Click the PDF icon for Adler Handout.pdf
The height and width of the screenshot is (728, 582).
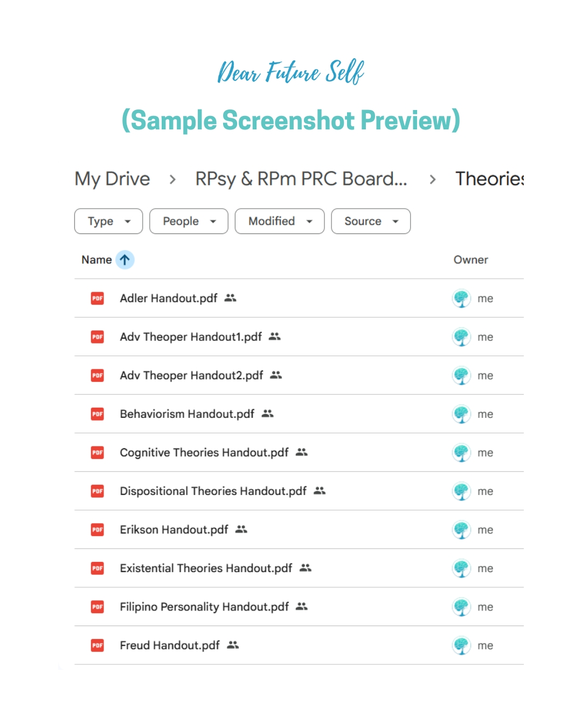tap(98, 298)
